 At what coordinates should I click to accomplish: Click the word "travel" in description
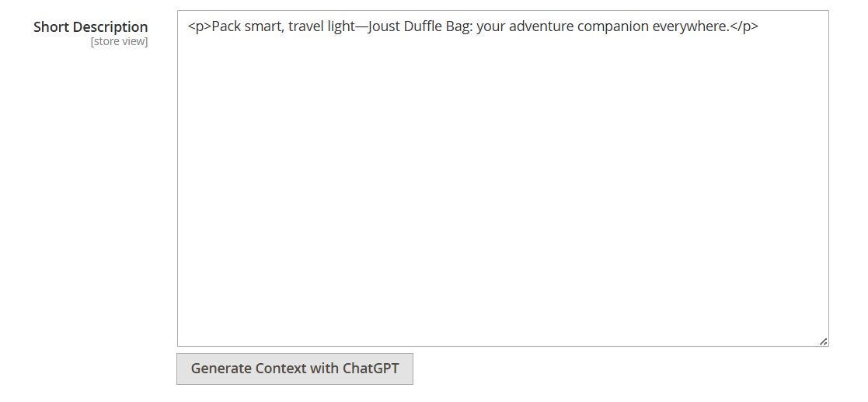click(306, 26)
